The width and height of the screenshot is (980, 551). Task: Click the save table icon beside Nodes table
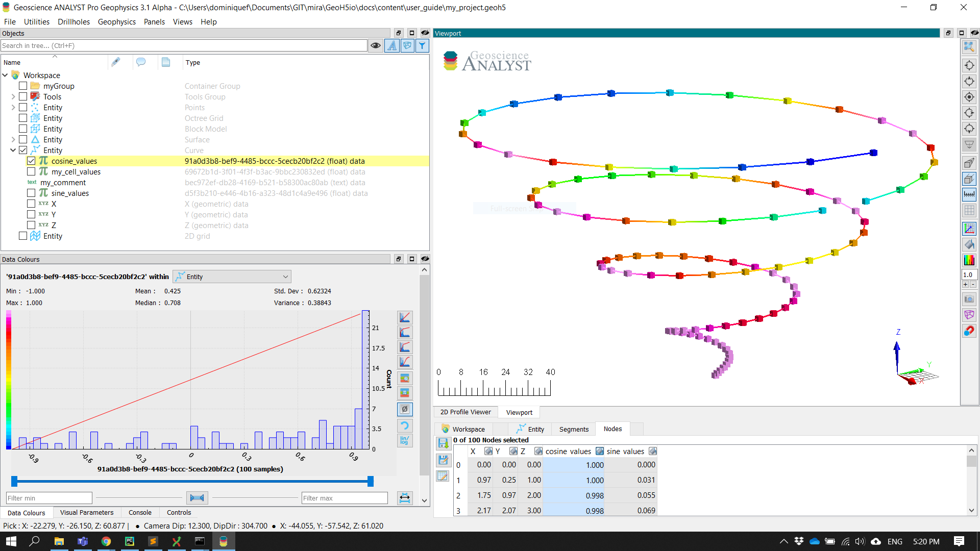pos(443,444)
